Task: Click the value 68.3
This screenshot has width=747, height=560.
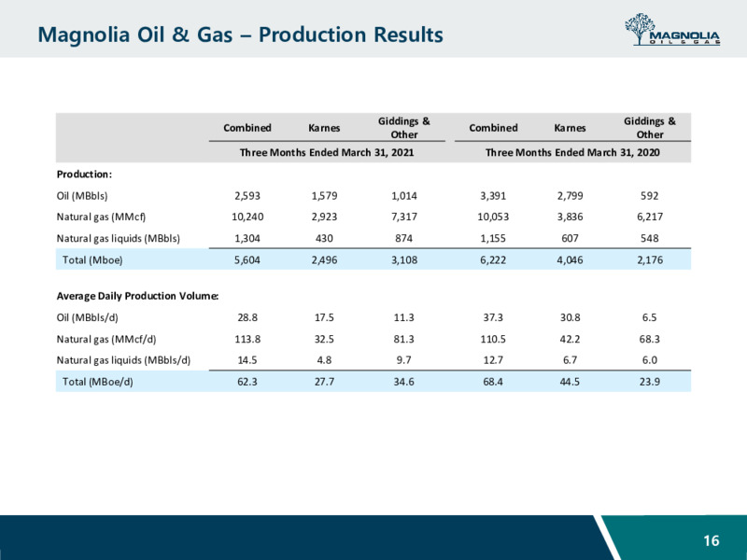Action: (x=649, y=339)
